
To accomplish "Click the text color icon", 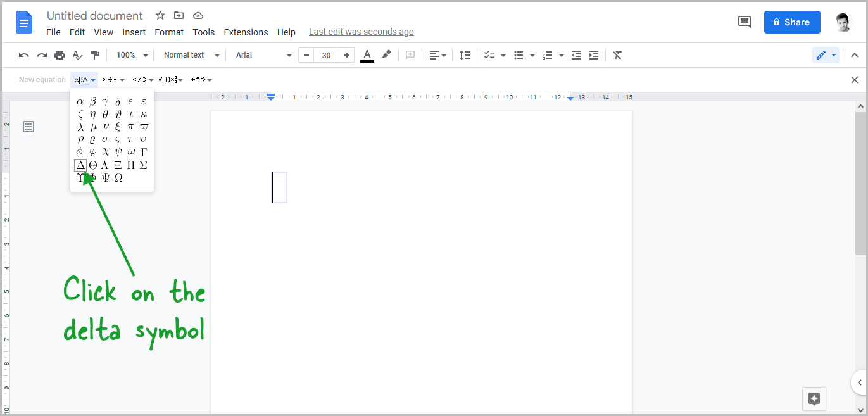I will (x=367, y=55).
